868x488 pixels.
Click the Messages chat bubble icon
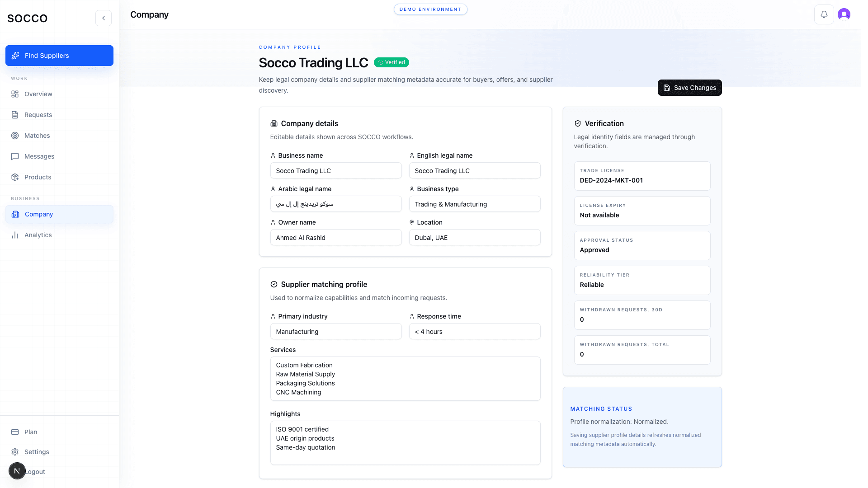point(15,156)
